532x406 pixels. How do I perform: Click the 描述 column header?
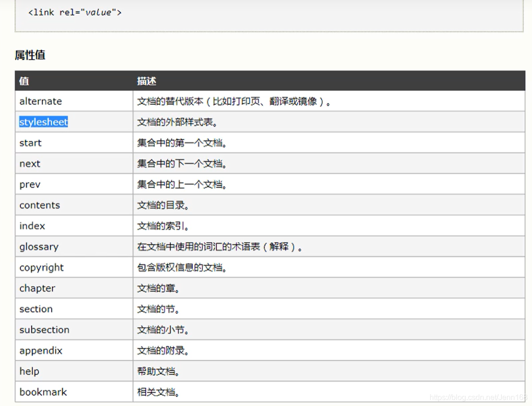pyautogui.click(x=146, y=81)
